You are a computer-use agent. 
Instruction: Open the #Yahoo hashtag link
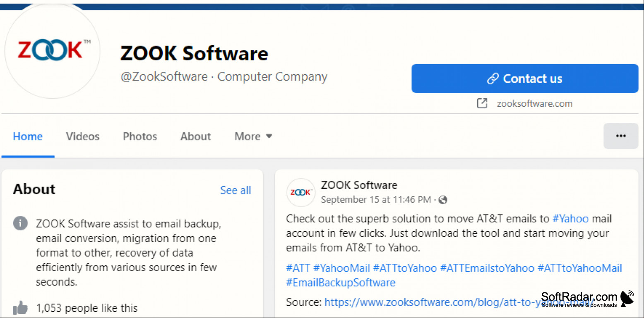(x=570, y=218)
